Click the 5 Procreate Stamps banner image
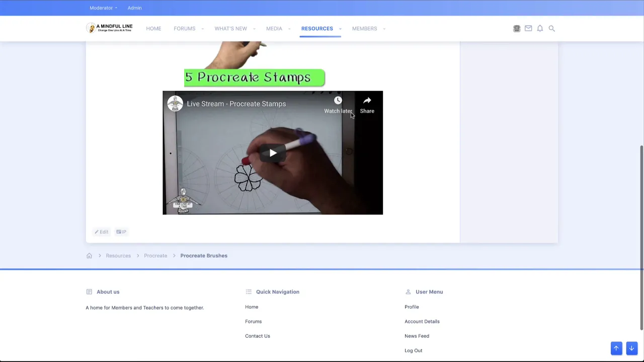 click(254, 77)
